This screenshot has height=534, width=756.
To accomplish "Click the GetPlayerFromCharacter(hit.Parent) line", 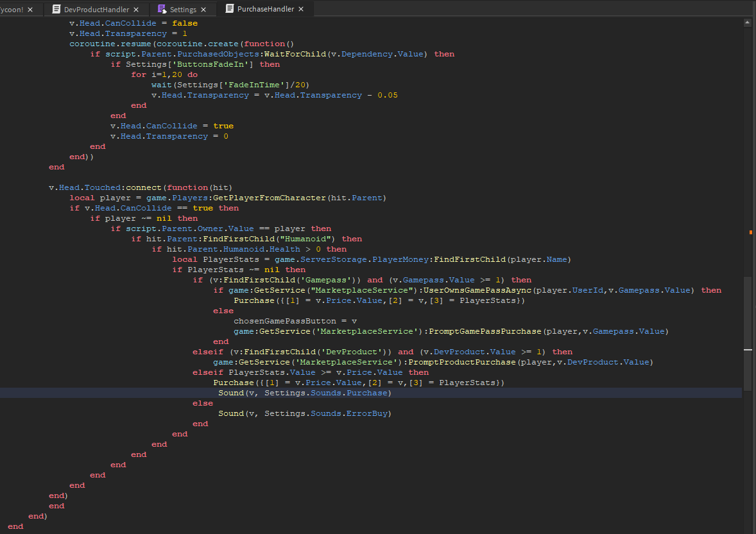I will point(228,198).
